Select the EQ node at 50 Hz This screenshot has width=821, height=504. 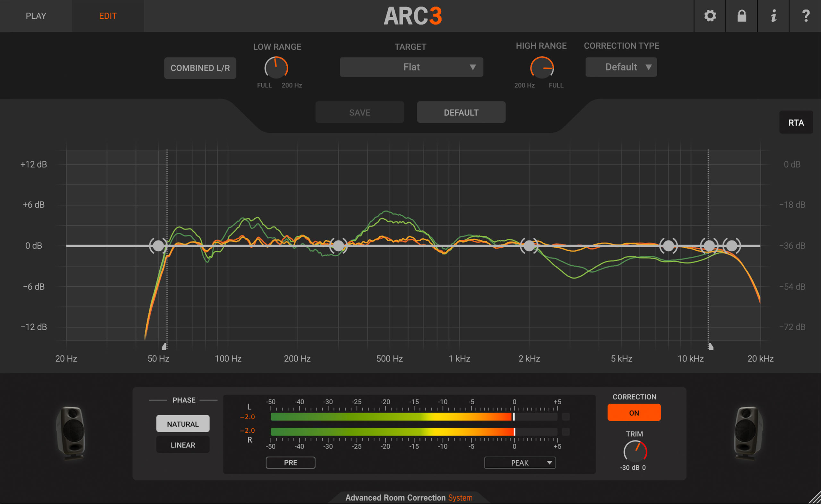point(158,246)
